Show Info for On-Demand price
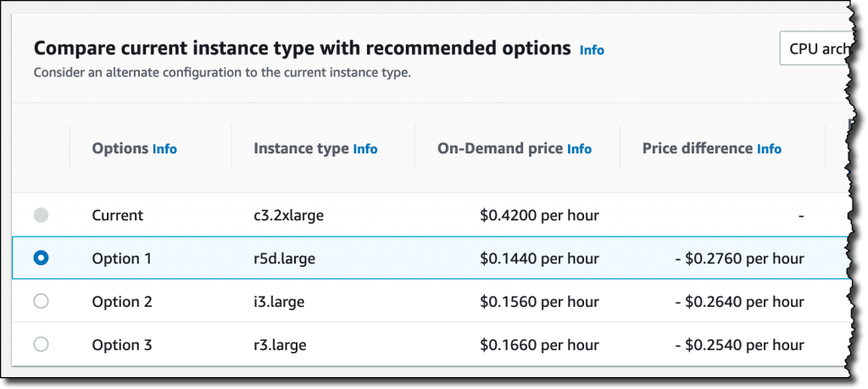 pyautogui.click(x=579, y=149)
